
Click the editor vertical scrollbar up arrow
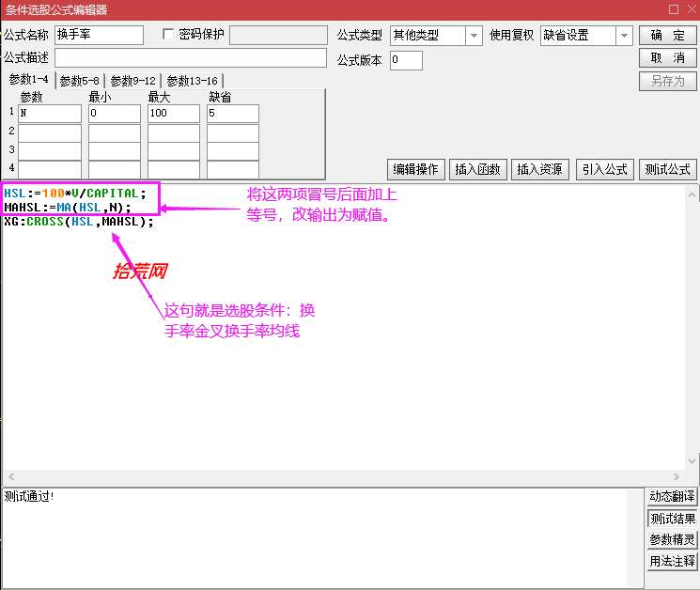692,194
